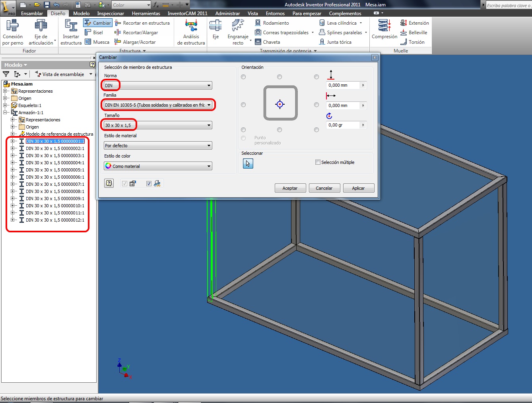Select the Muesca tool
532x403 pixels.
tap(97, 42)
